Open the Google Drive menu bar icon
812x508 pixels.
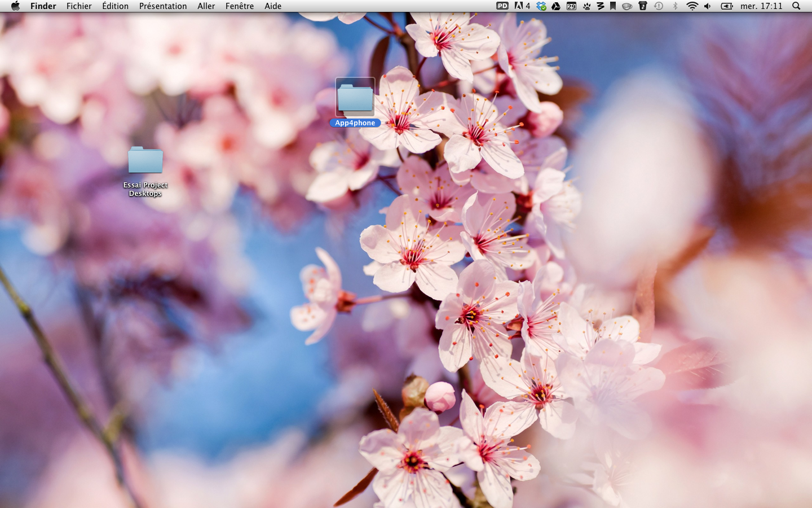point(556,6)
